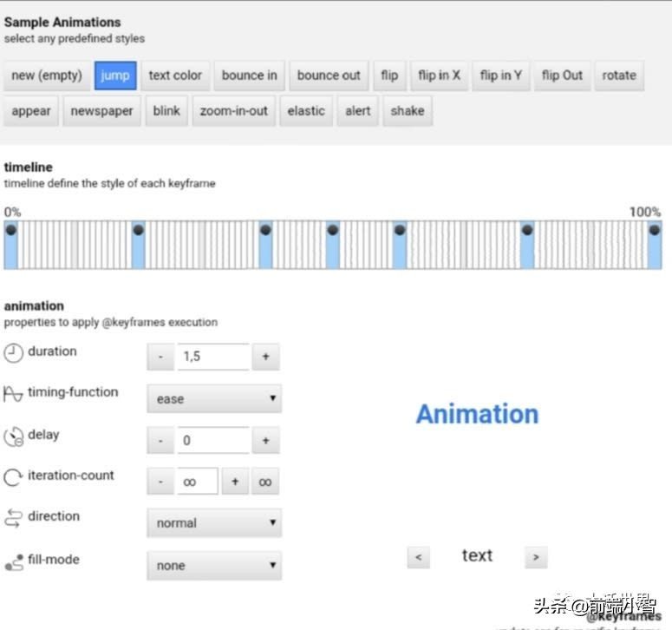
Task: Select the 0% keyframe marker on timeline
Action: (x=10, y=231)
